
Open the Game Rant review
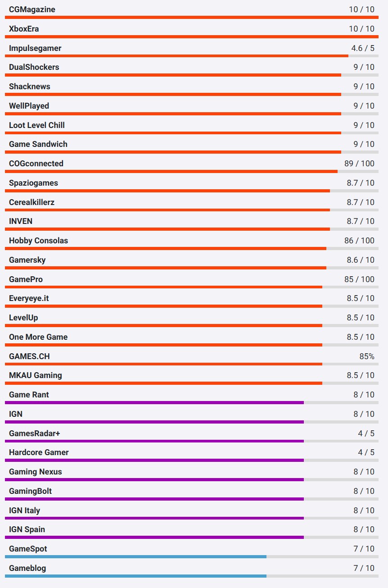[x=29, y=395]
